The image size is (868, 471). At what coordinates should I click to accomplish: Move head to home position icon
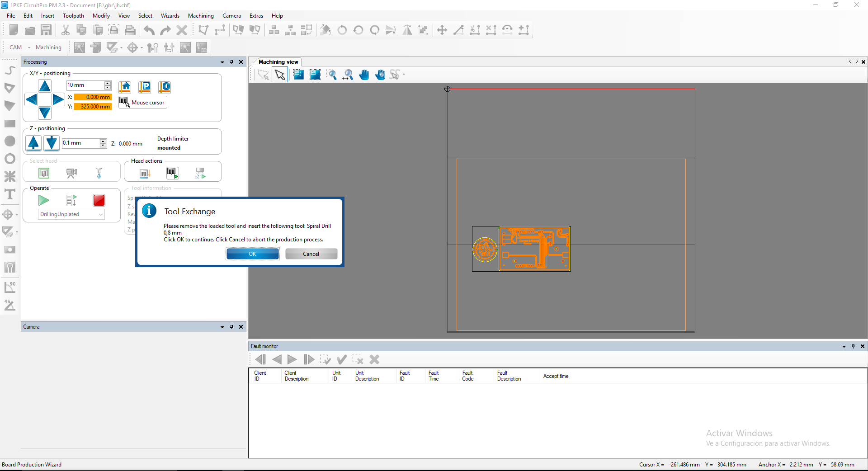pyautogui.click(x=125, y=87)
